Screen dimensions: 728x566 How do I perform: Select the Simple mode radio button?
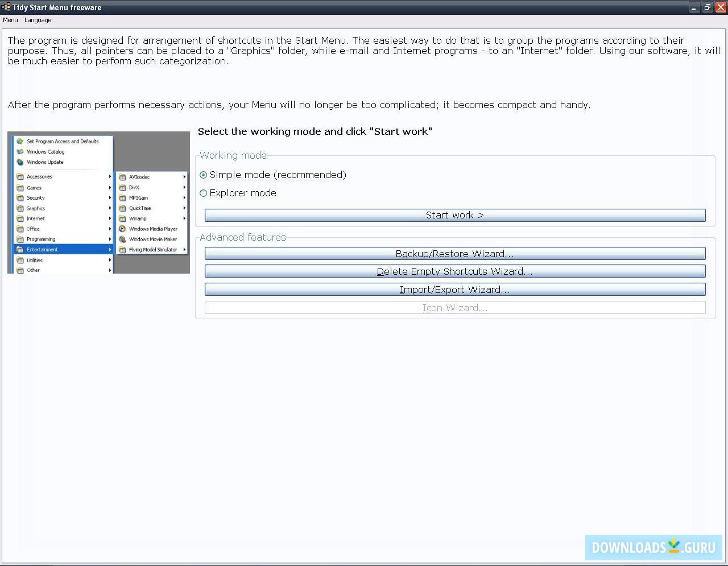pos(203,175)
